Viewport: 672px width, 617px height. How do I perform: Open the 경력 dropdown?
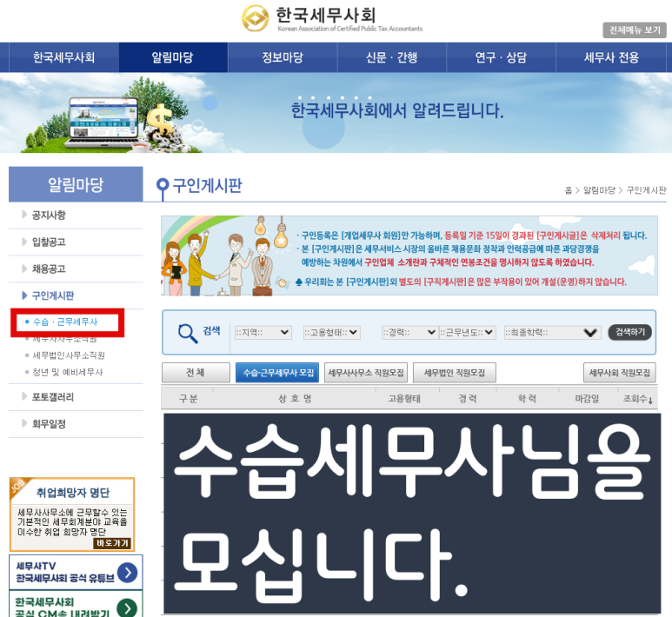(409, 333)
